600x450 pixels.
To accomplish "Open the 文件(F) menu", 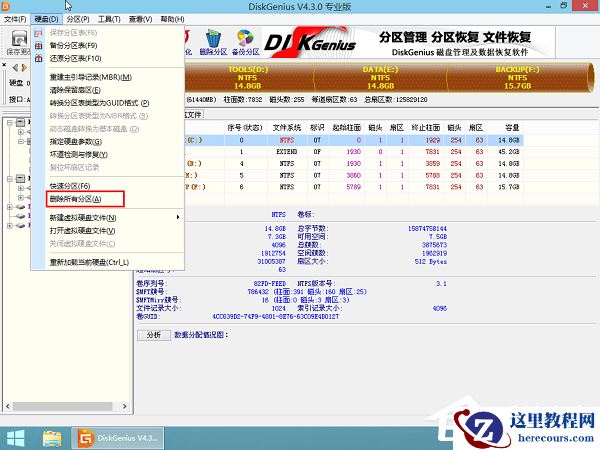I will (15, 19).
